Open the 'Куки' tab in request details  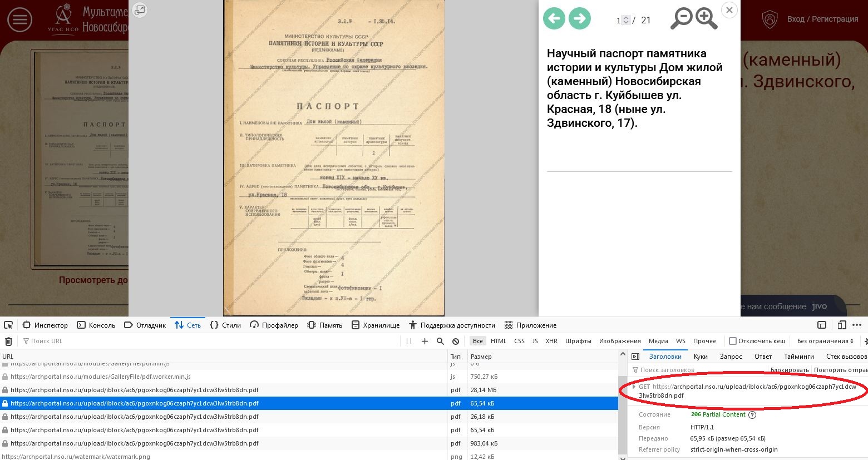[701, 356]
